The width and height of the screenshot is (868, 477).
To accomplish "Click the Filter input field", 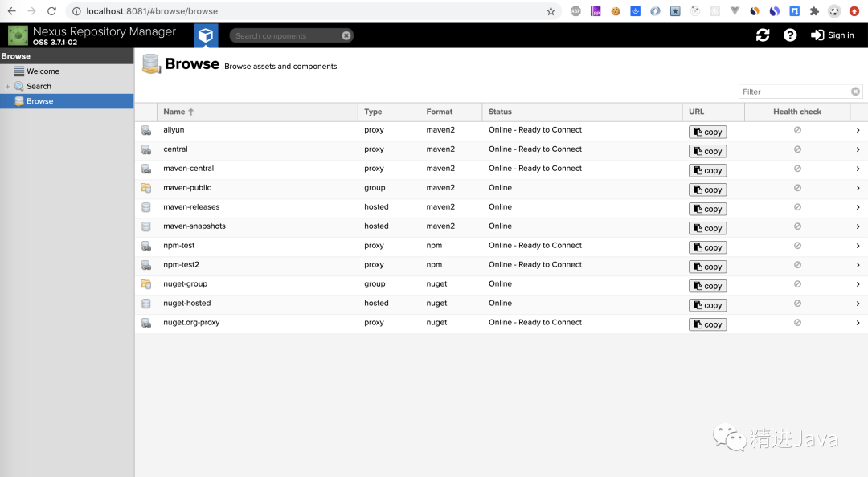I will point(794,92).
